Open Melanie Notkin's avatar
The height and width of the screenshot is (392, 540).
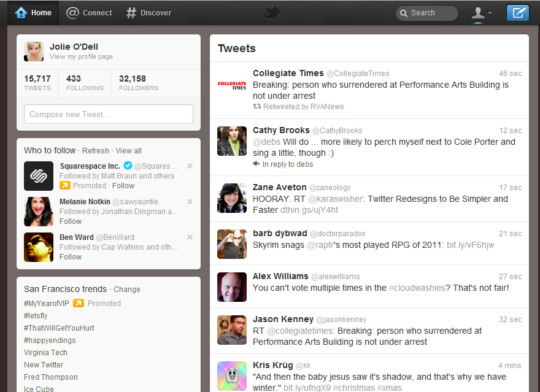click(x=39, y=211)
